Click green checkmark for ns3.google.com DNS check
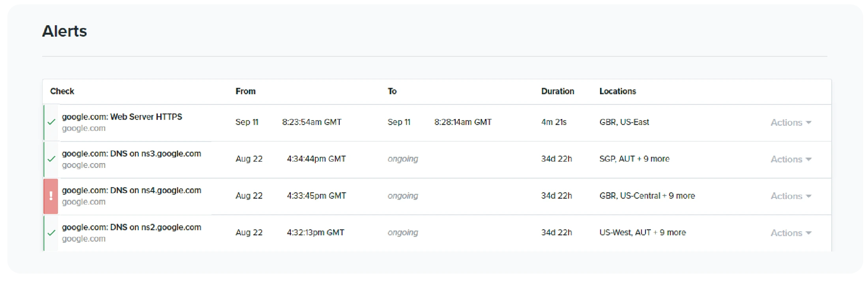Image resolution: width=868 pixels, height=281 pixels. [x=51, y=159]
